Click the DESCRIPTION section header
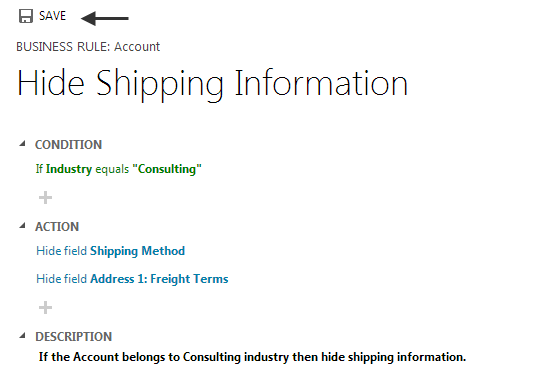This screenshot has height=391, width=534. pos(74,337)
